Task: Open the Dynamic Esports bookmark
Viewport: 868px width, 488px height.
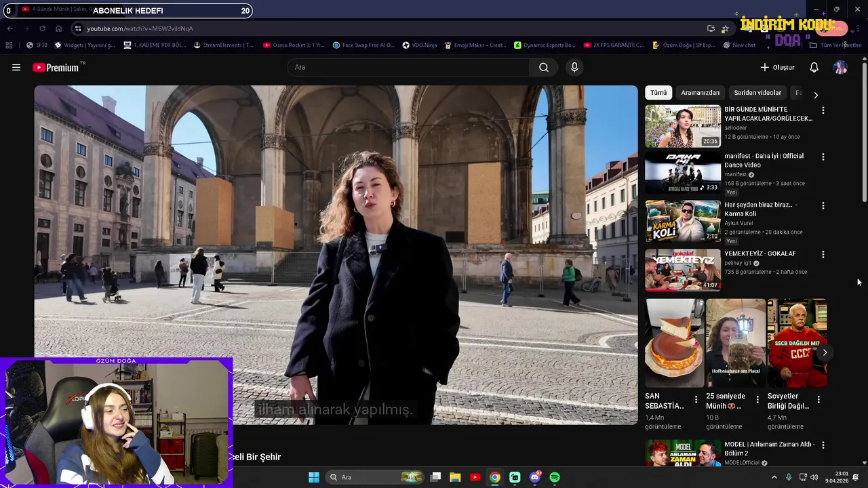Action: click(545, 45)
